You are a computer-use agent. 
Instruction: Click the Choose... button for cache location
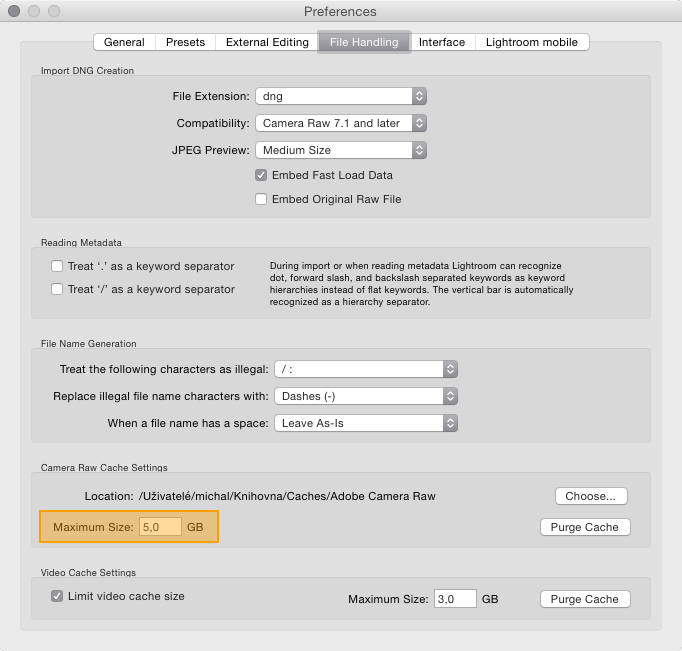pyautogui.click(x=591, y=496)
